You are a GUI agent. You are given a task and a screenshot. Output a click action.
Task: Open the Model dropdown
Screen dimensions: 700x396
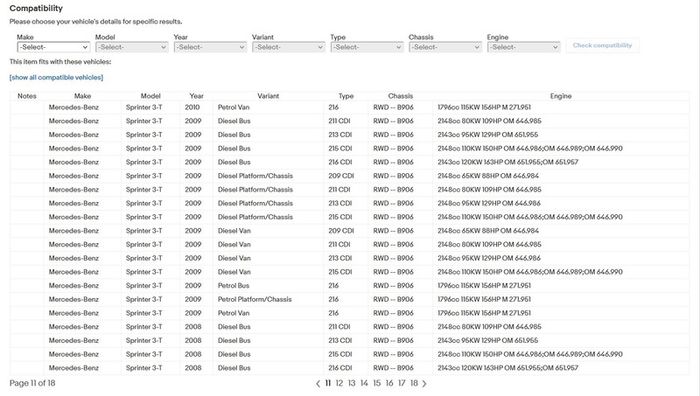click(x=132, y=47)
